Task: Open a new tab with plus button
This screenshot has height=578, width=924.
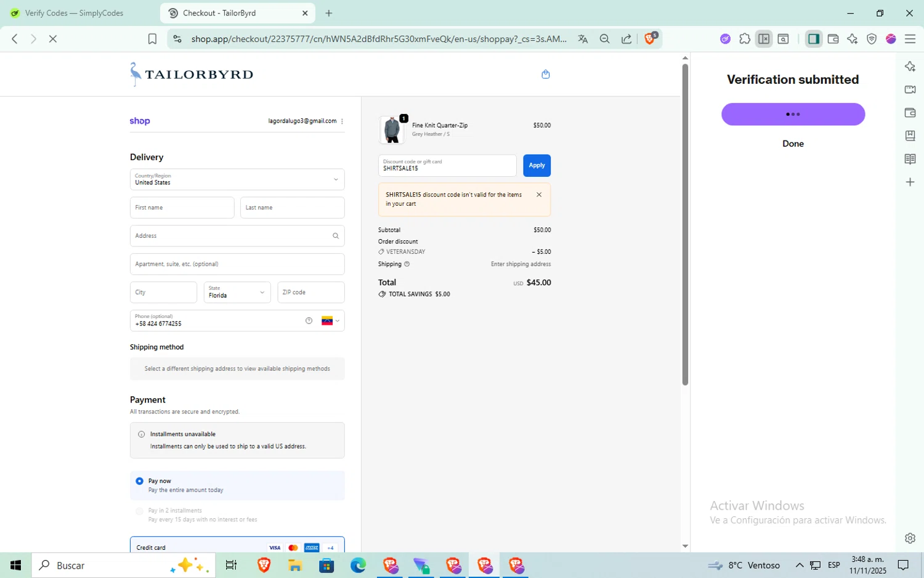Action: point(329,13)
